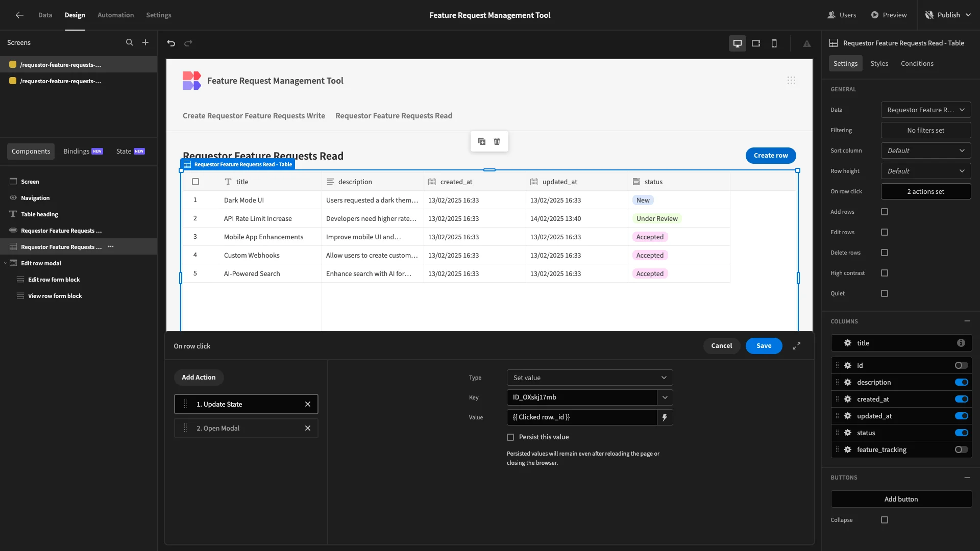Expand the On row click drawer fullscreen
Screen dimensions: 980x551
[x=797, y=346]
